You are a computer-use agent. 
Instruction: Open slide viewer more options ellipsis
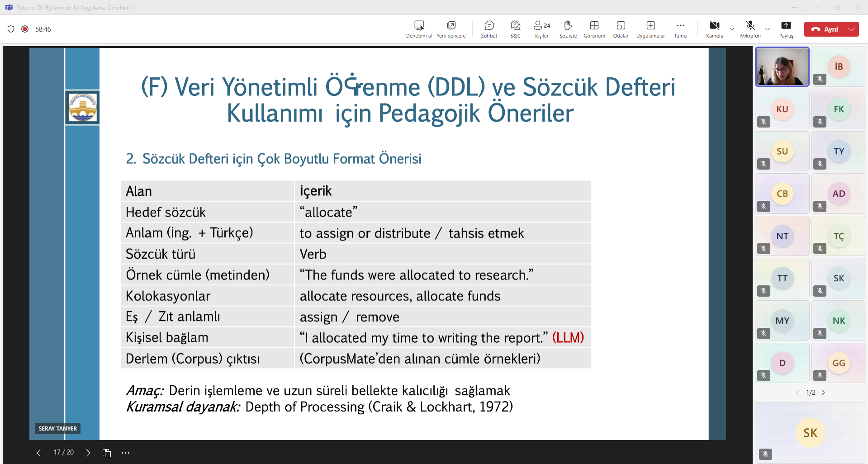point(126,453)
